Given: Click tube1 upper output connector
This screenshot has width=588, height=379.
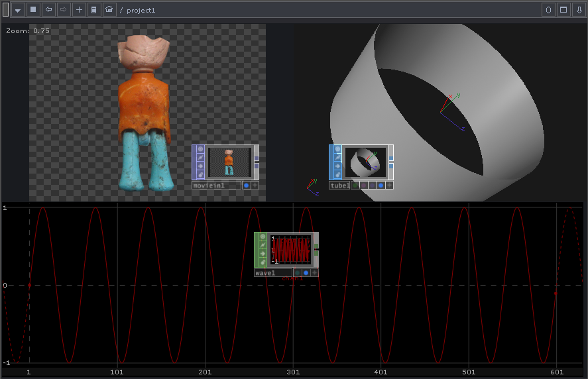Looking at the screenshot, I should [x=391, y=158].
